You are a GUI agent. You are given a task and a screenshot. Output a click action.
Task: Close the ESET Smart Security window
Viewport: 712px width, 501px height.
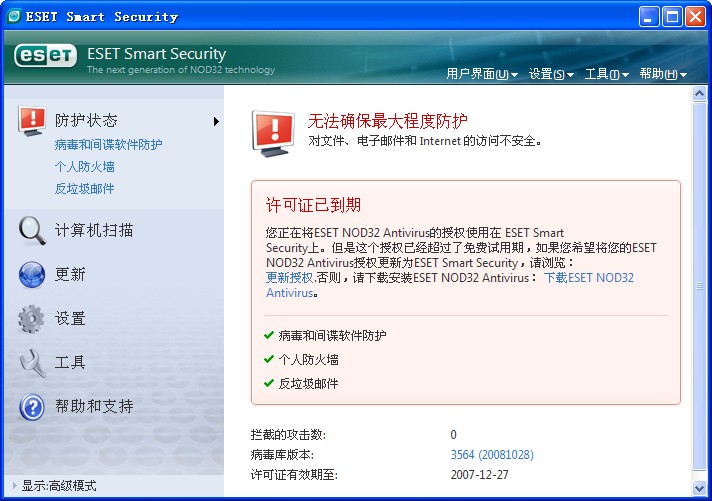(696, 17)
